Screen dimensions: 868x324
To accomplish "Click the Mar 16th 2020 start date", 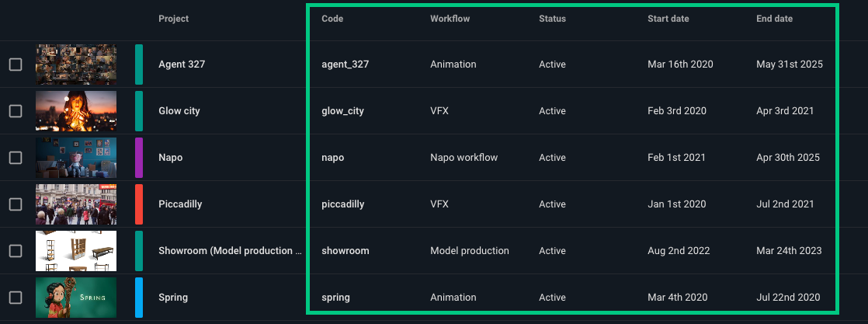I will coord(680,64).
